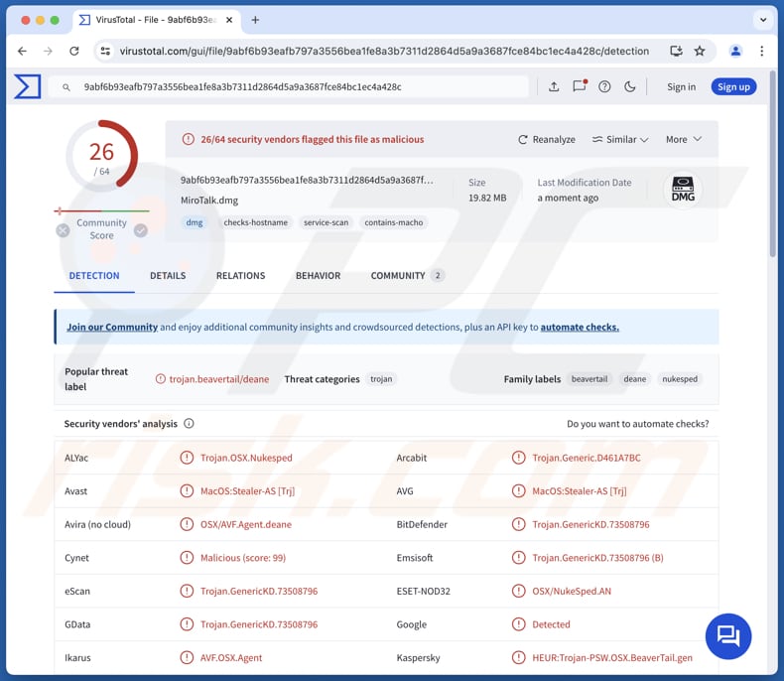Click the 26/64 detection score gauge
Viewport: 784px width, 681px height.
click(101, 157)
